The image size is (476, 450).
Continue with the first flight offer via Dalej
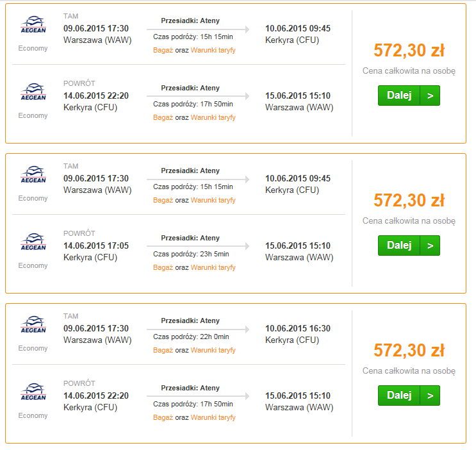(x=409, y=96)
